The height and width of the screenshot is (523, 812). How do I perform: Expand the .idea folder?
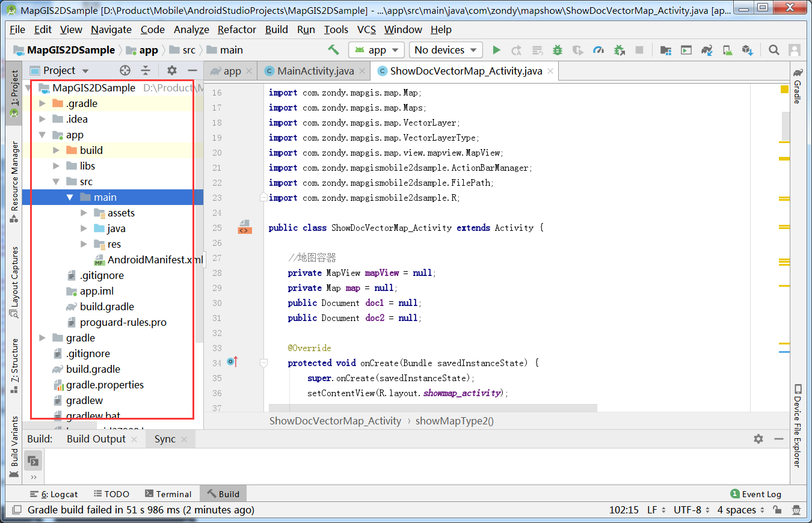[42, 119]
